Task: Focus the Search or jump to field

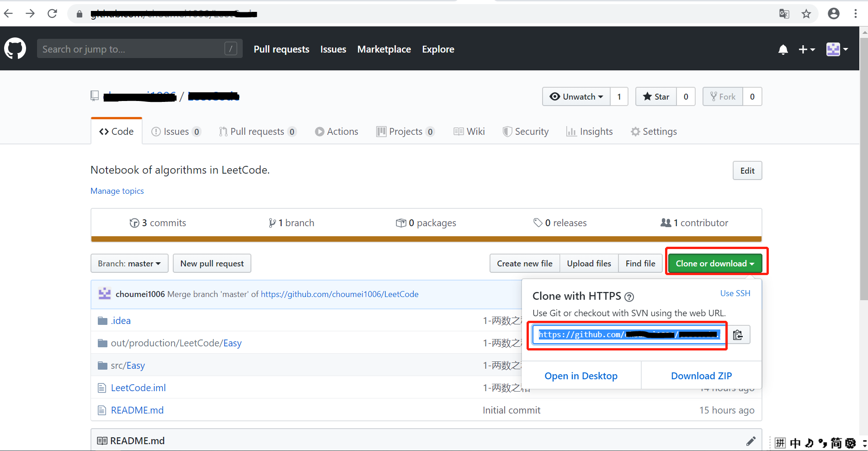Action: point(139,48)
